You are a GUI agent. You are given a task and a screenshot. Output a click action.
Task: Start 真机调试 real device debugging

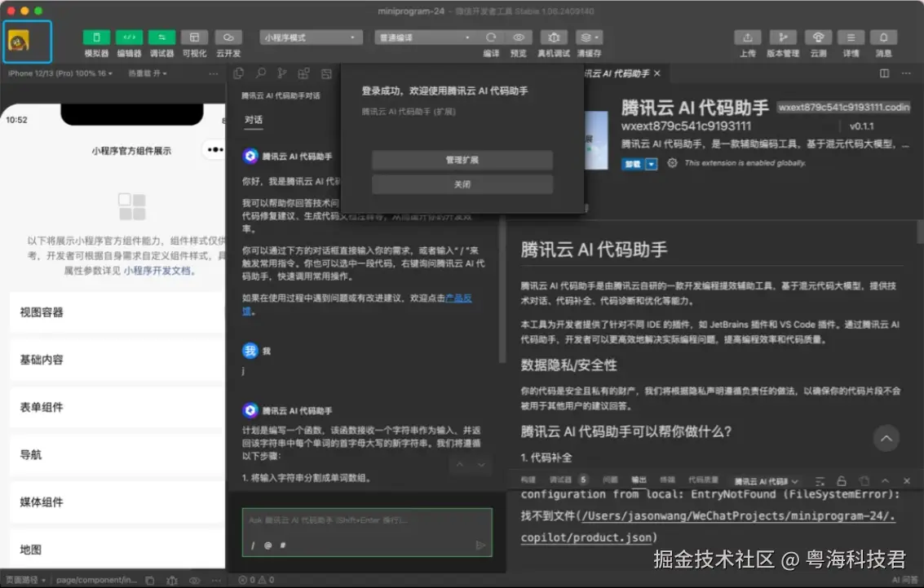(553, 38)
